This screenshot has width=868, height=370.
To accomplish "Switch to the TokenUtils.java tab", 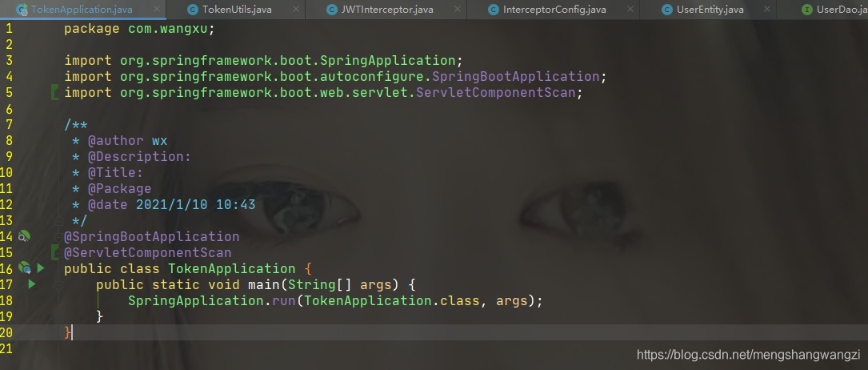I will (x=236, y=10).
